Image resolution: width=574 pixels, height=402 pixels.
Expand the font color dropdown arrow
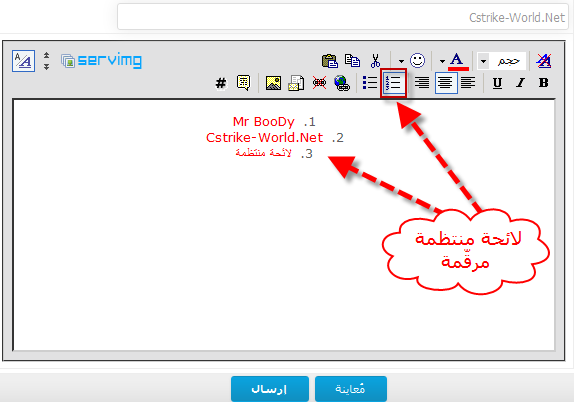click(442, 61)
